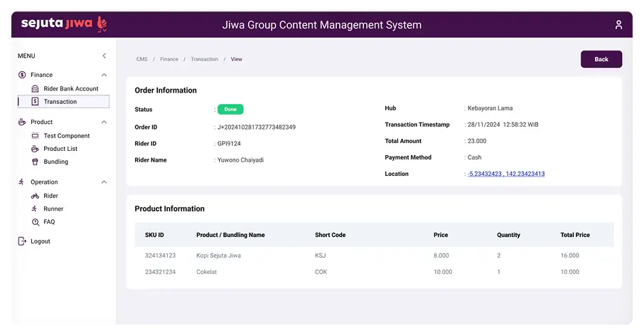644x336 pixels.
Task: Open Test Component menu item
Action: [x=67, y=136]
